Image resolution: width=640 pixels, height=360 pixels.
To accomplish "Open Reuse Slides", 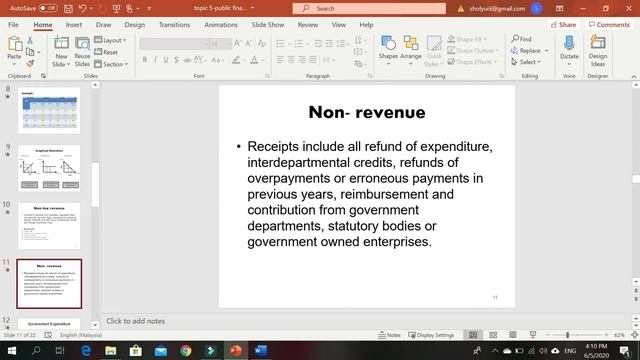I will click(x=82, y=51).
